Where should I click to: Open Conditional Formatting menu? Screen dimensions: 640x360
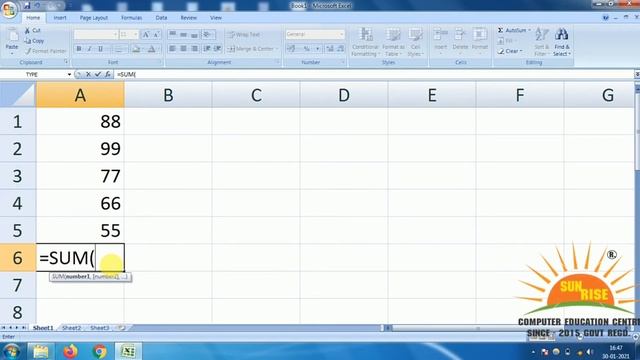(365, 42)
